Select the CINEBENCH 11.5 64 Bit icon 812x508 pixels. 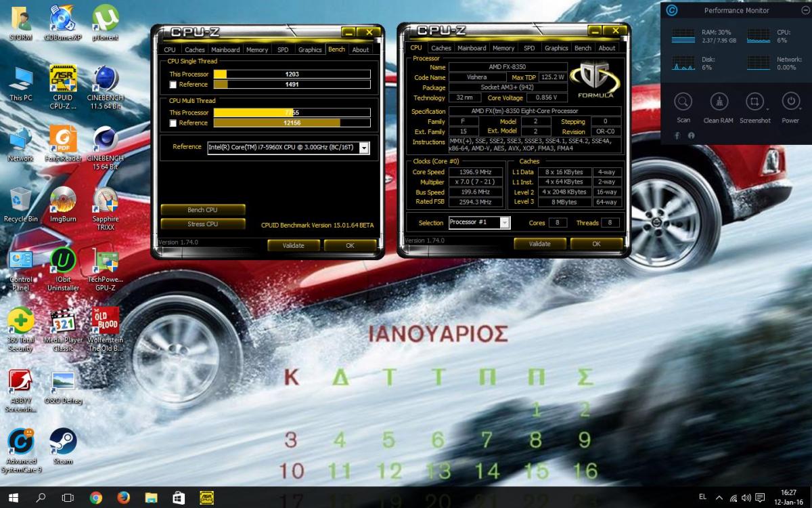(x=105, y=87)
